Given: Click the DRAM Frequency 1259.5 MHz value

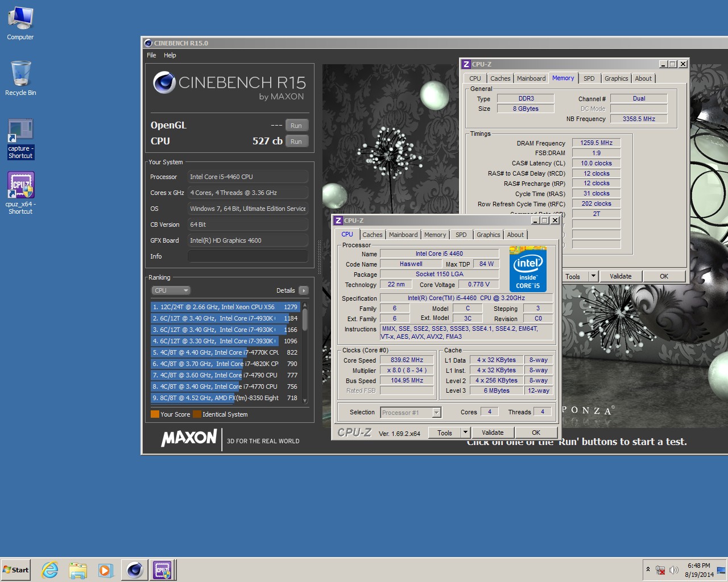Looking at the screenshot, I should (x=596, y=143).
